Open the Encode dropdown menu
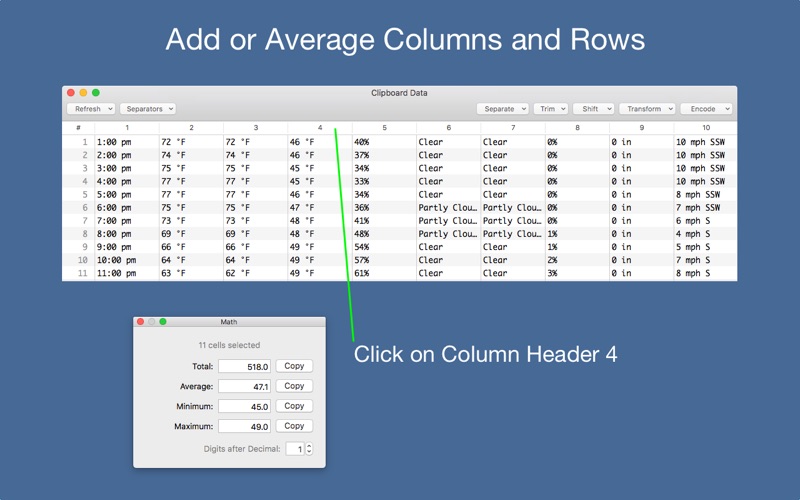This screenshot has width=800, height=500. click(706, 109)
